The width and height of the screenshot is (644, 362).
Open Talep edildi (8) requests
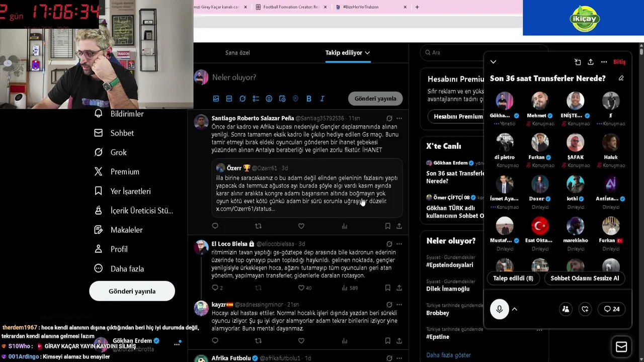[513, 279]
